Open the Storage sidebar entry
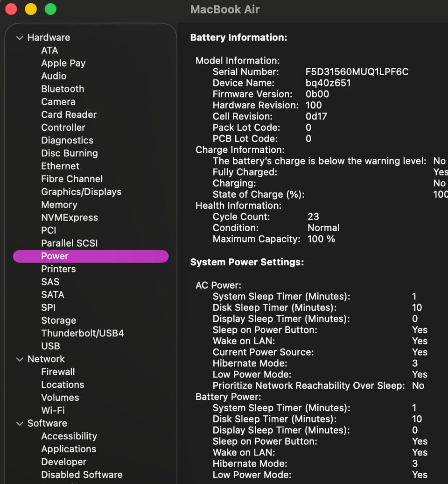Image resolution: width=448 pixels, height=484 pixels. click(58, 320)
